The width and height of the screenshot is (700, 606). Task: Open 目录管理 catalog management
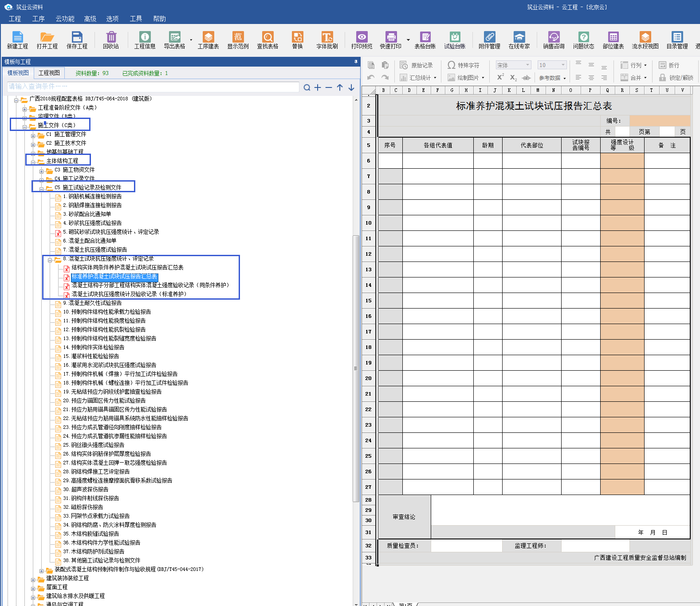(677, 40)
